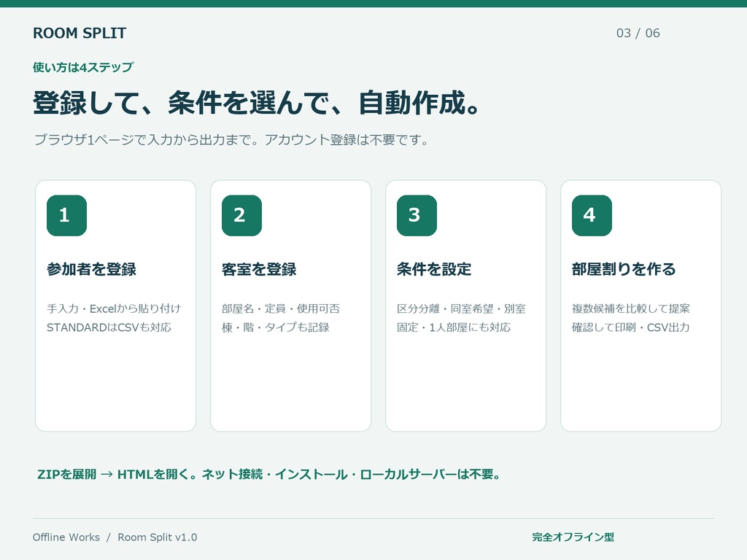Click the text STANDARDはCSVも対応

pos(109,327)
